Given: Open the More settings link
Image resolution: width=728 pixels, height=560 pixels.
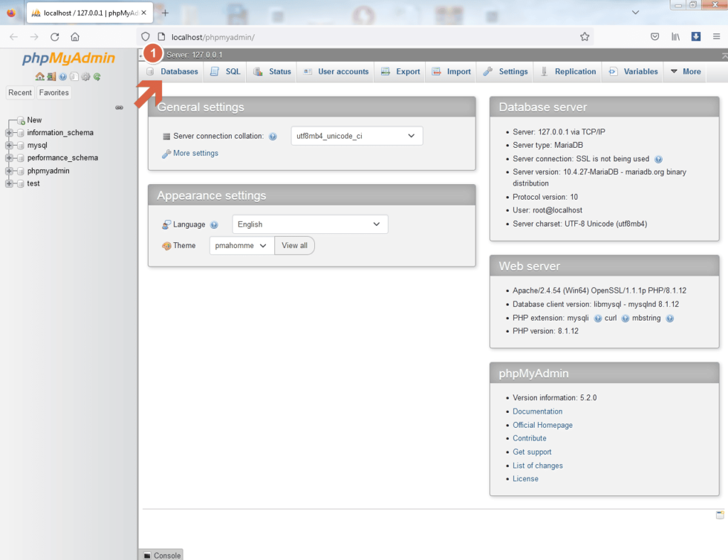Looking at the screenshot, I should 196,153.
